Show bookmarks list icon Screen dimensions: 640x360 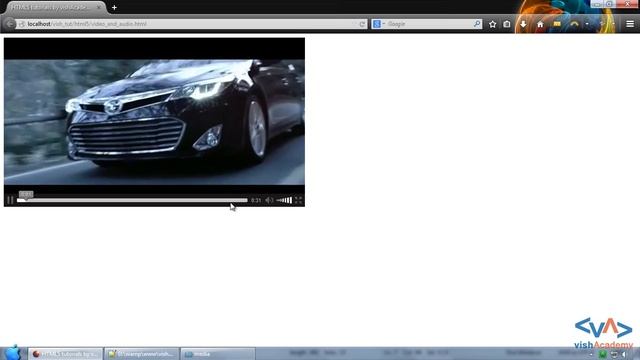pyautogui.click(x=507, y=24)
